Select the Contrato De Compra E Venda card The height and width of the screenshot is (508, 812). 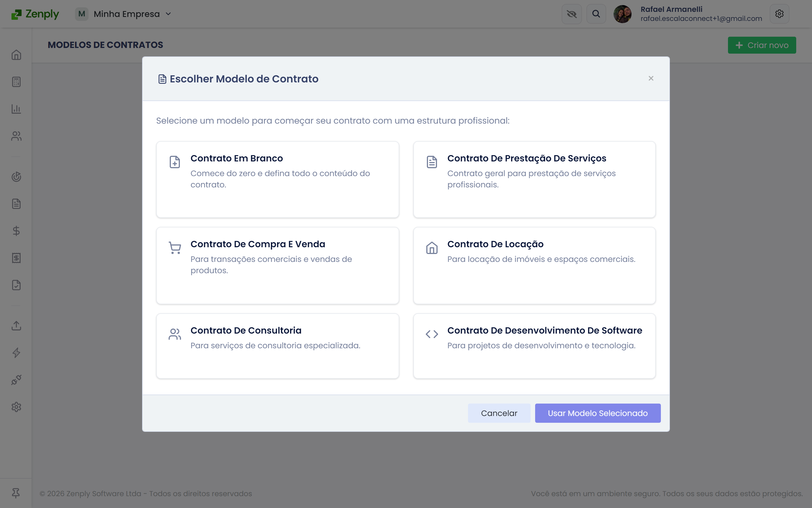click(277, 265)
